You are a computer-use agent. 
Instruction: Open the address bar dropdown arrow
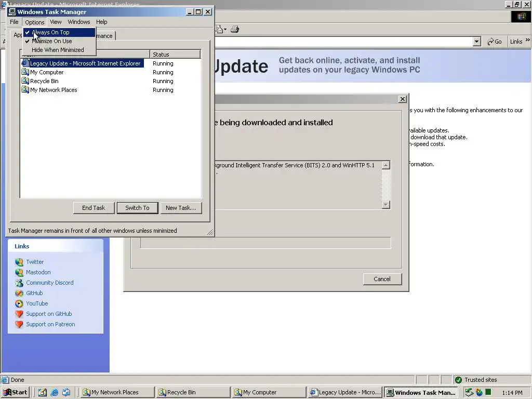coord(477,42)
